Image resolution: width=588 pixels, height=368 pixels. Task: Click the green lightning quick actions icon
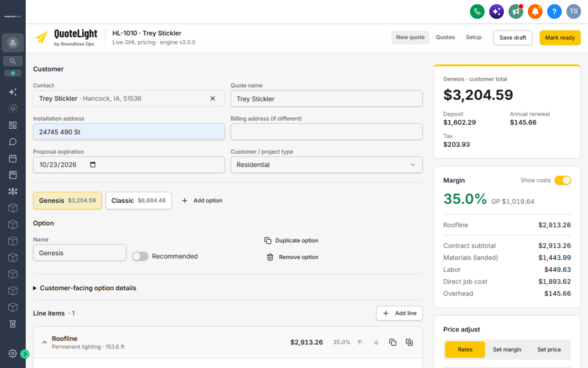tap(13, 73)
